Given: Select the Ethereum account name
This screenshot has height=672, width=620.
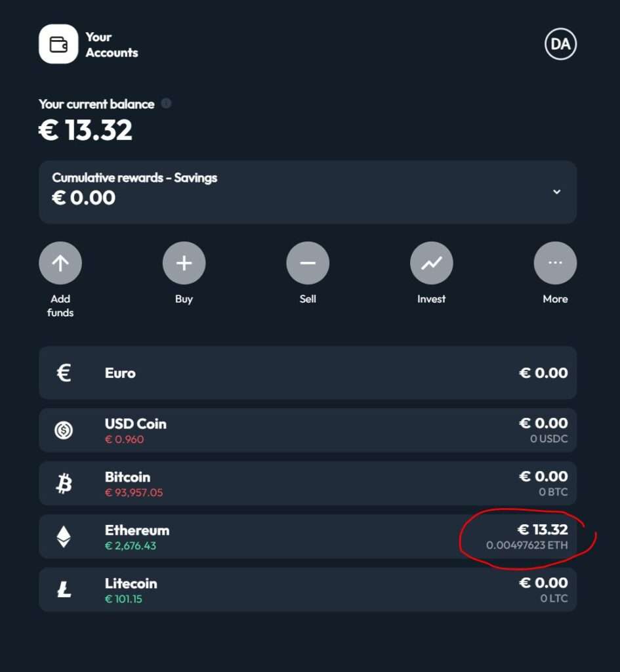Looking at the screenshot, I should [x=137, y=530].
